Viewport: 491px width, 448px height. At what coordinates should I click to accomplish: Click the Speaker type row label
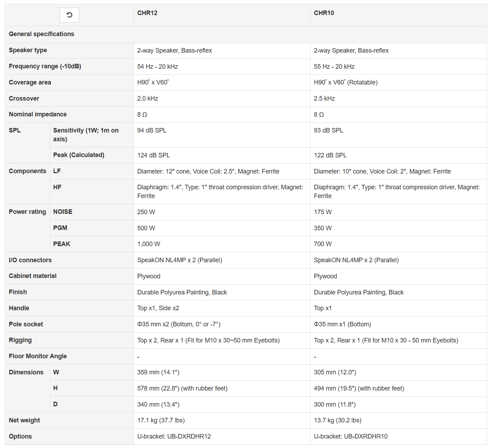(x=28, y=50)
